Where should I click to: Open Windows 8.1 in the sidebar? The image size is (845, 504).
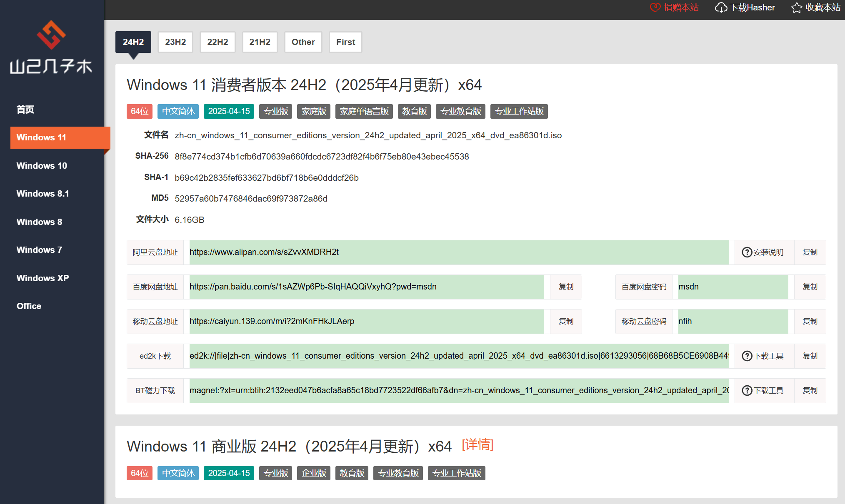click(42, 193)
